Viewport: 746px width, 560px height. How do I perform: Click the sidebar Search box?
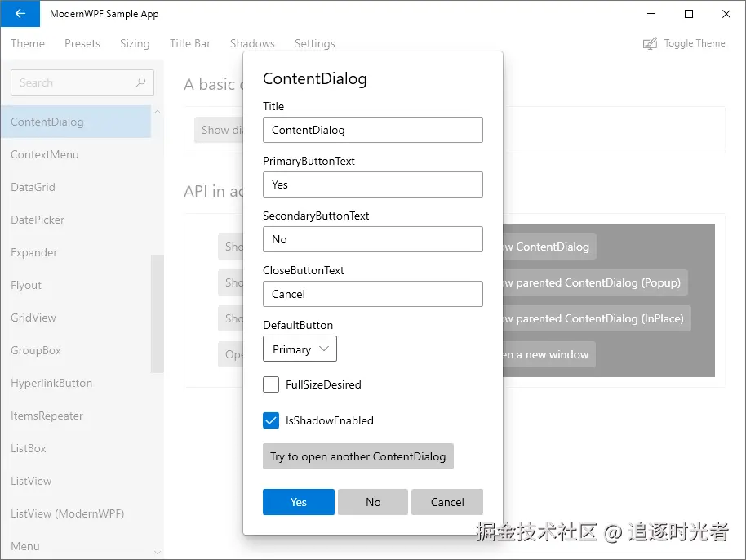click(82, 82)
